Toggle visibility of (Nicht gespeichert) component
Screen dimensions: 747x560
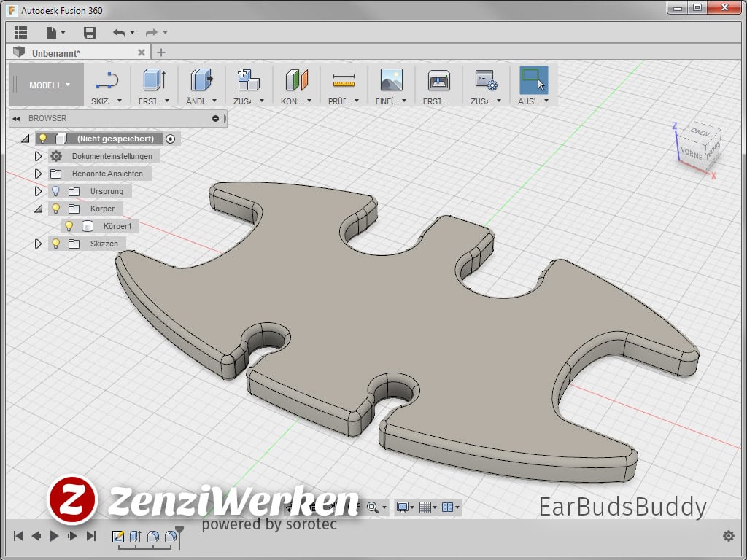[43, 139]
